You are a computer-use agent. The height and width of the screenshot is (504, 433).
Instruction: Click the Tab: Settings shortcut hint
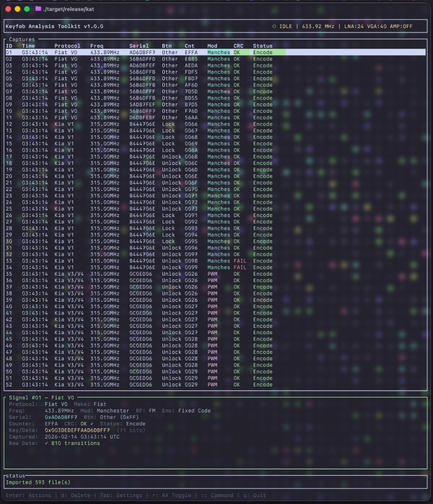coord(121,495)
